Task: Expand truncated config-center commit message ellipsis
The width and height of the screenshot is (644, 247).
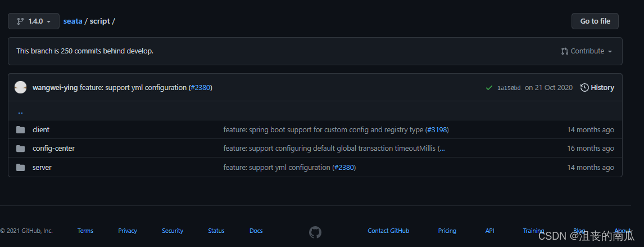Action: (441, 149)
